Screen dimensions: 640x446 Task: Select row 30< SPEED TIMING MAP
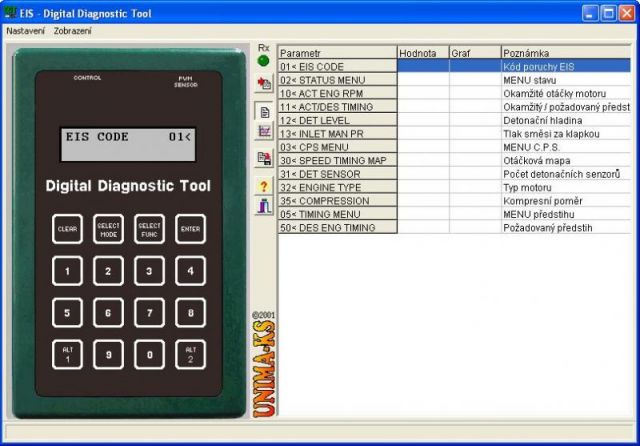(454, 160)
